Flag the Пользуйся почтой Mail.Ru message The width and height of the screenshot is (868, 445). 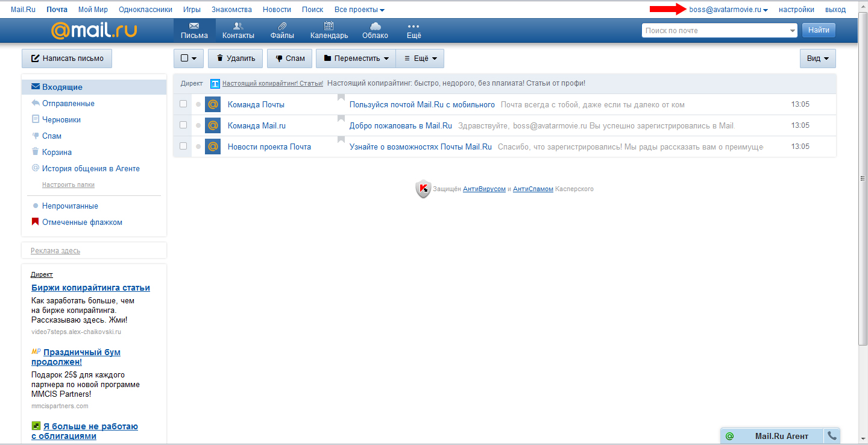tap(341, 98)
